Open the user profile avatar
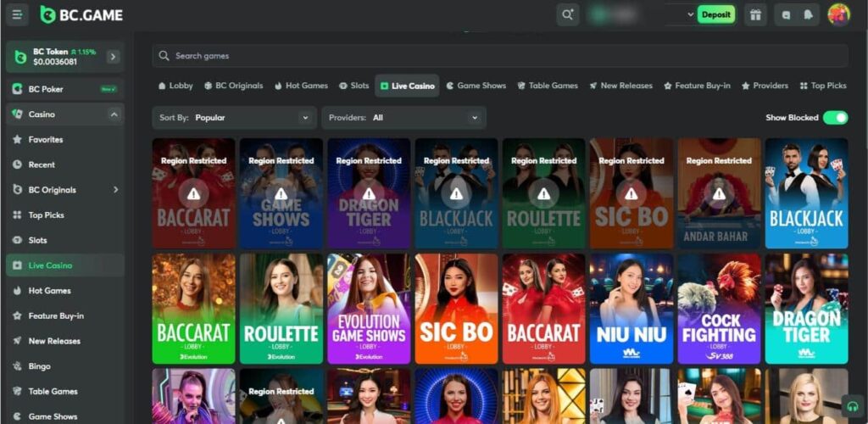 point(838,14)
